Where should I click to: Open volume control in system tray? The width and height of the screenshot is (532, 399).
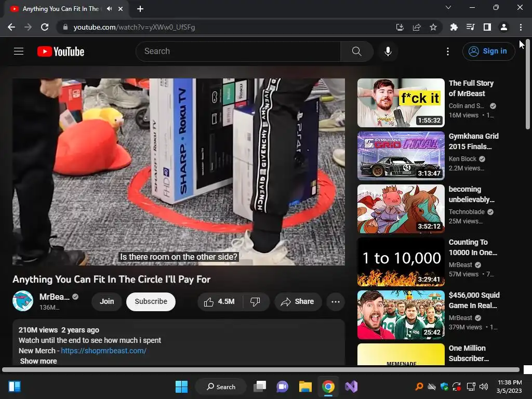[484, 387]
